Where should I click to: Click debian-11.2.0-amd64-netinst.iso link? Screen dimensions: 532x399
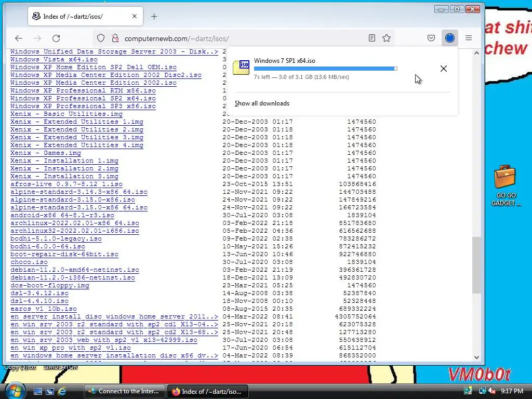pos(75,270)
